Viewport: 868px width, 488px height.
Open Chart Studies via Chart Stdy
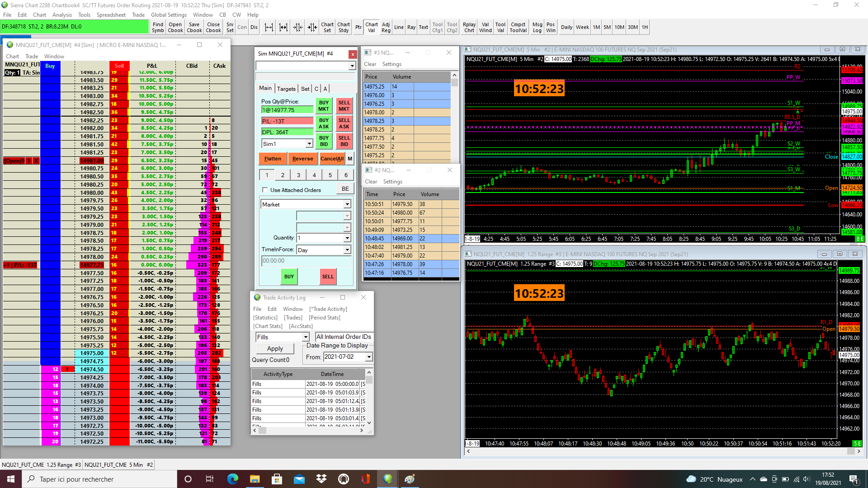point(344,27)
